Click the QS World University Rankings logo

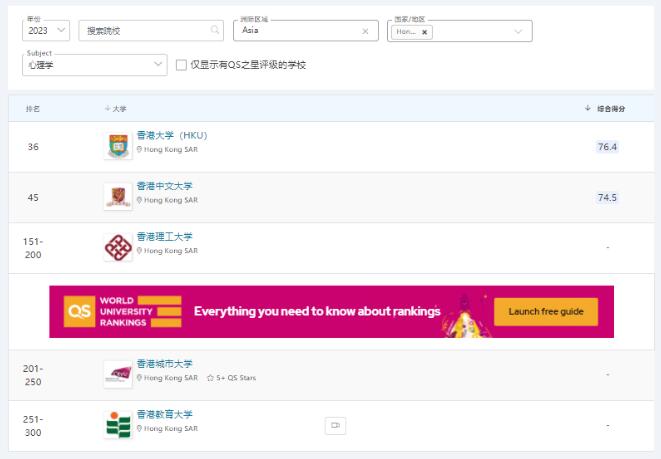[123, 311]
